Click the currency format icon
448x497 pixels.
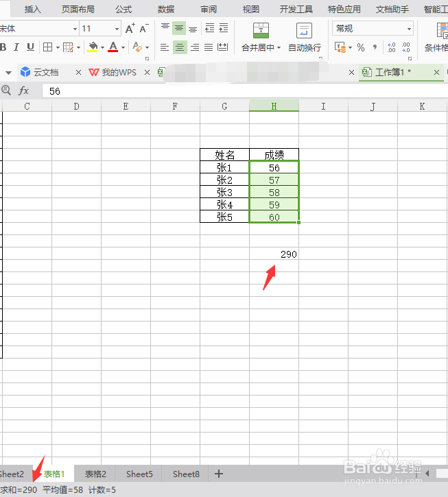tap(340, 47)
